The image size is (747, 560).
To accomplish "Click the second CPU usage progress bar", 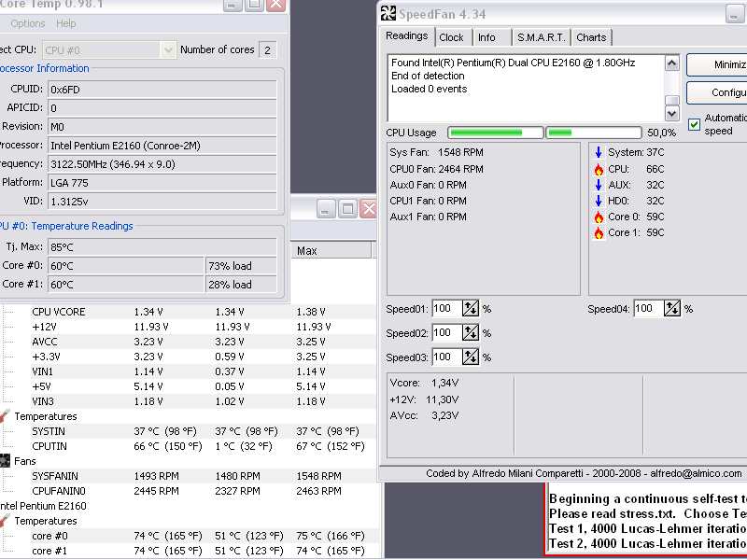I will (594, 133).
